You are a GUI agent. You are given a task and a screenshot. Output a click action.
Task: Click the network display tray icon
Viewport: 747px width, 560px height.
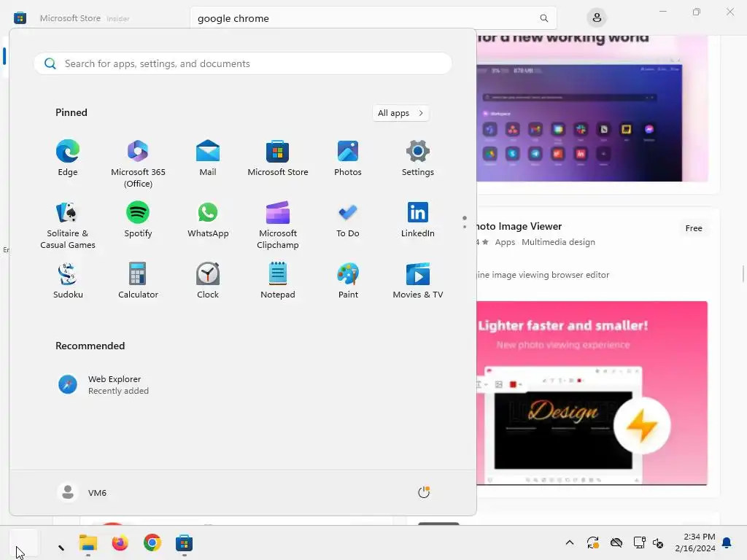(x=639, y=542)
